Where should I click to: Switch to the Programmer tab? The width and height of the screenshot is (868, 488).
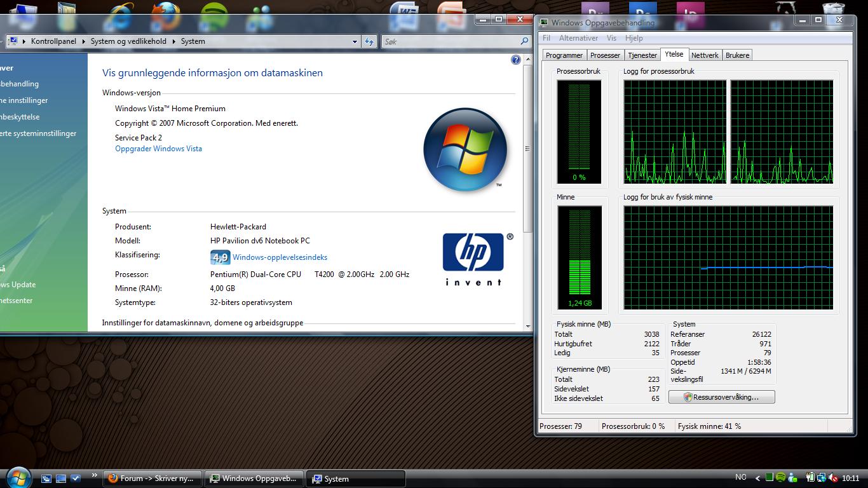coord(564,55)
